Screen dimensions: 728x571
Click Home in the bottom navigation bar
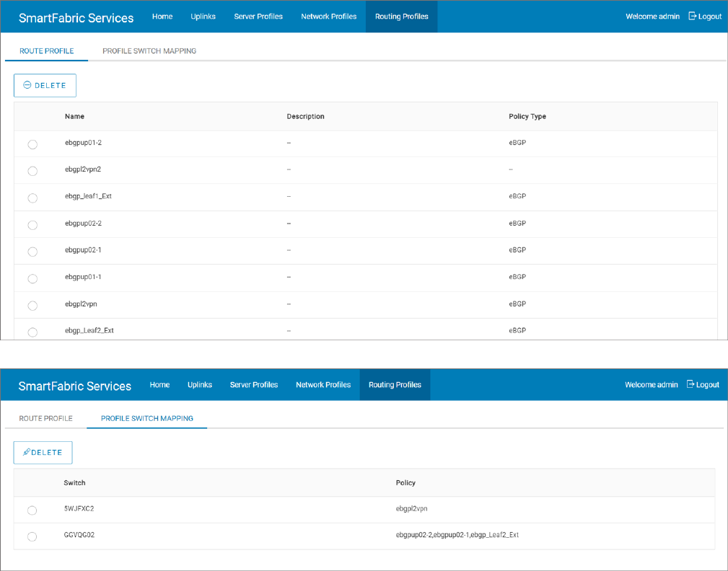pos(159,384)
